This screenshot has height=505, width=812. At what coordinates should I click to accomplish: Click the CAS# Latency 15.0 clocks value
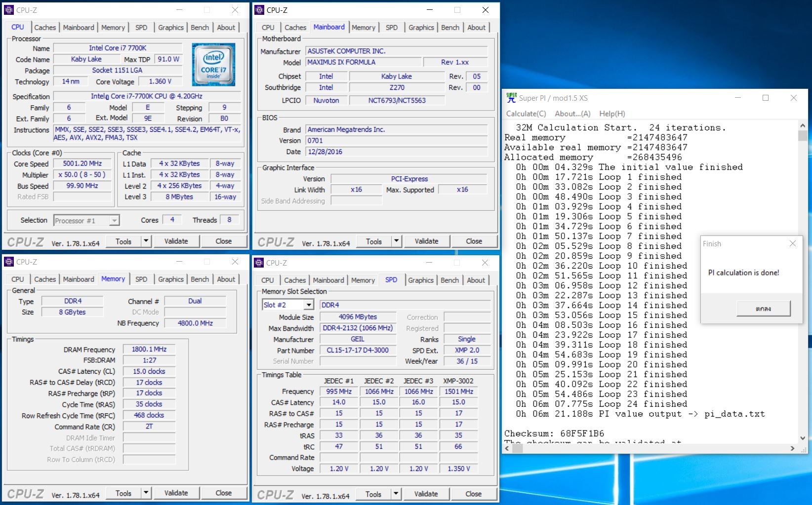click(149, 371)
